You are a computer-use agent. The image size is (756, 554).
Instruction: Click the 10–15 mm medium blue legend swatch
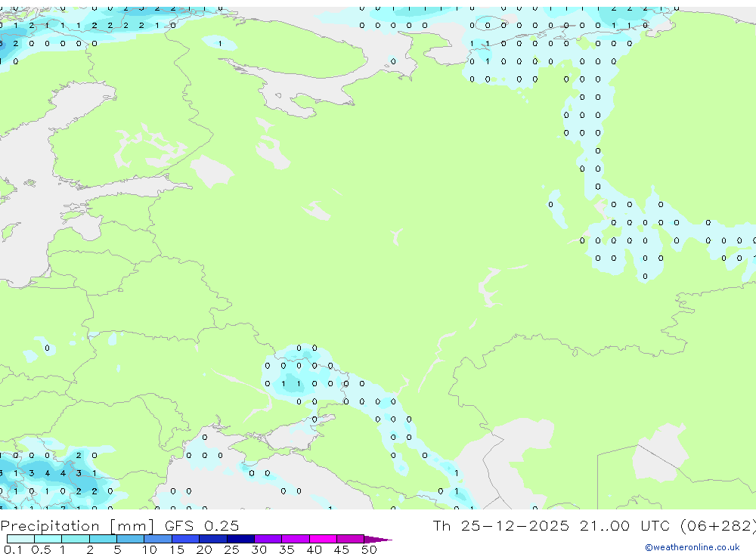158,539
